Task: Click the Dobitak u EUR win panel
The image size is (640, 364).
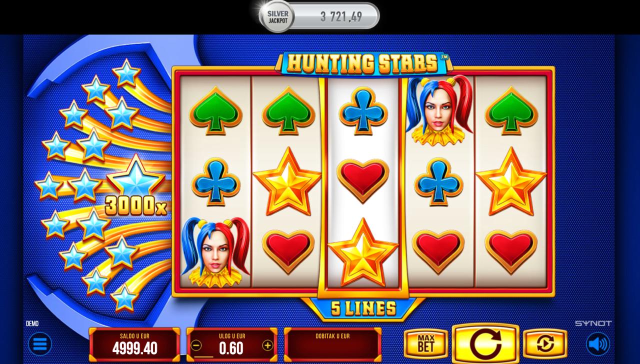Action: [x=332, y=344]
